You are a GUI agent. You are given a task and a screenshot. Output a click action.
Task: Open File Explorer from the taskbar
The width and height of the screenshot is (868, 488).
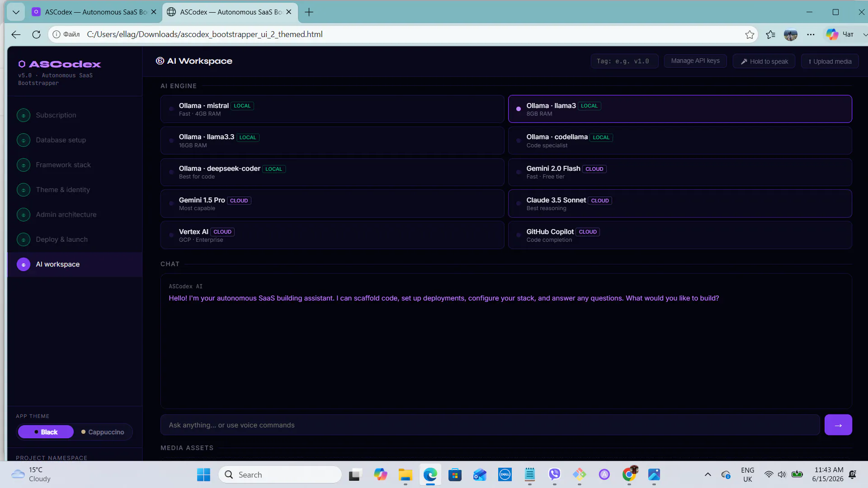click(406, 474)
